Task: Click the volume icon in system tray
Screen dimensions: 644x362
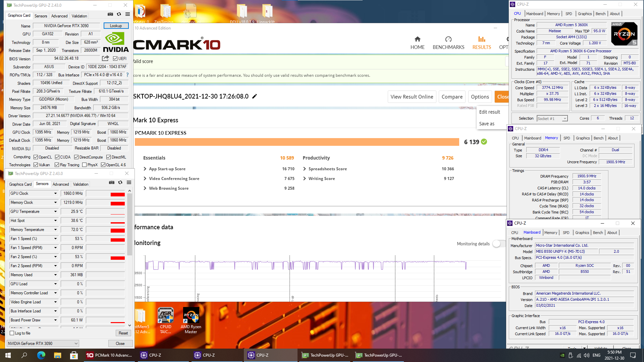Action: [x=587, y=355]
